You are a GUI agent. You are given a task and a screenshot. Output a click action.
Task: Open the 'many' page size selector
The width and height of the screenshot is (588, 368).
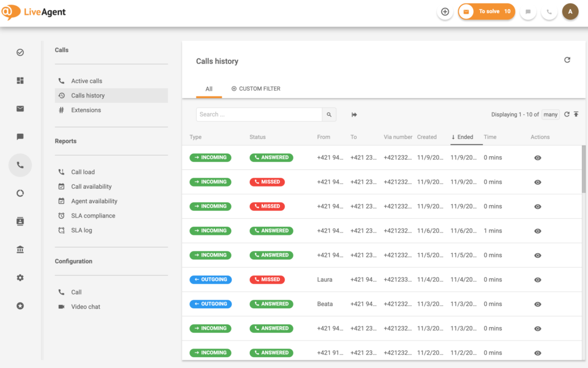tap(550, 114)
